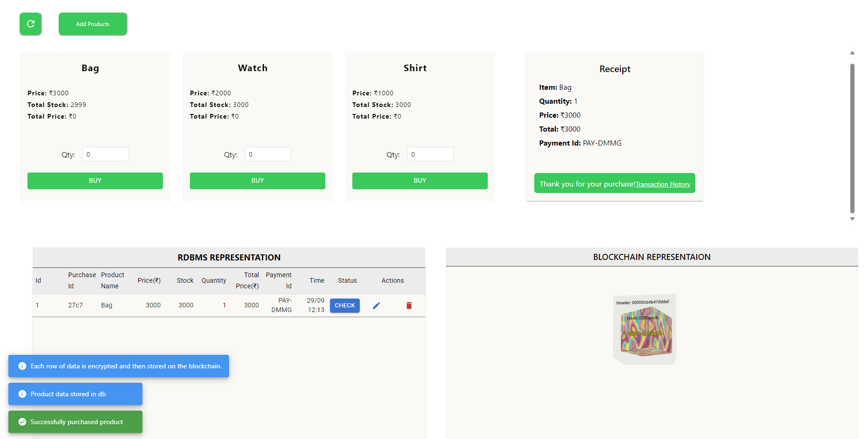Dismiss 'Successfully purchased product' toast
Viewport: 868px width, 439px height.
coord(76,422)
